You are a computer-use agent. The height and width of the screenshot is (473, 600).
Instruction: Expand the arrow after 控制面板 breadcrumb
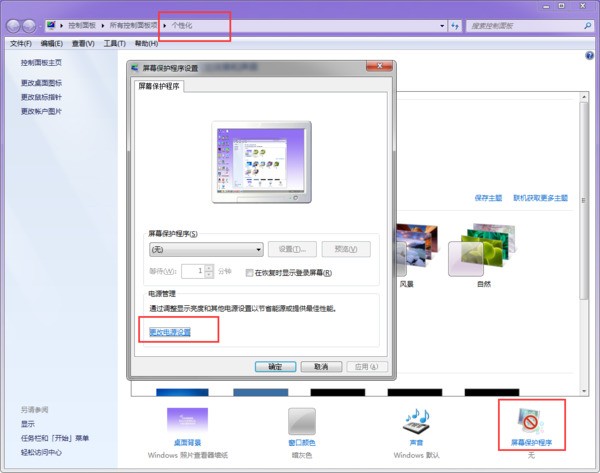(x=103, y=26)
